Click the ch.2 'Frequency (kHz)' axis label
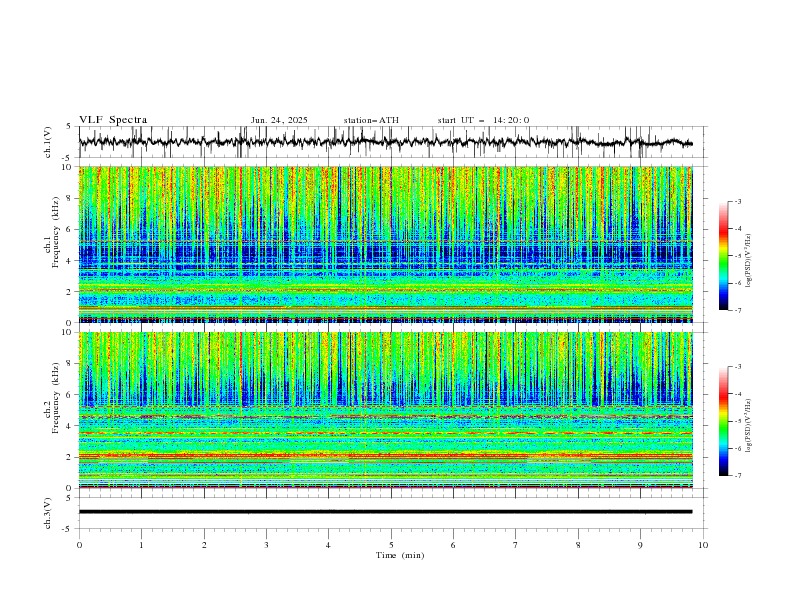 [55, 397]
